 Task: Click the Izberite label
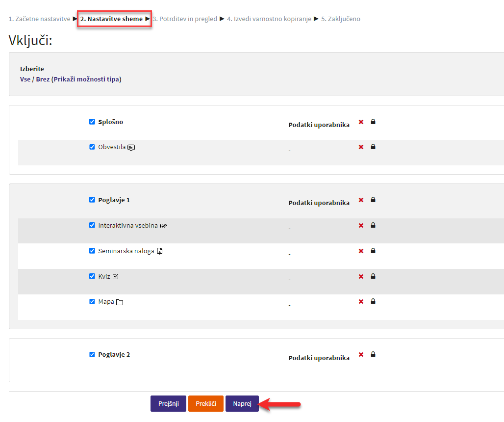(x=32, y=69)
